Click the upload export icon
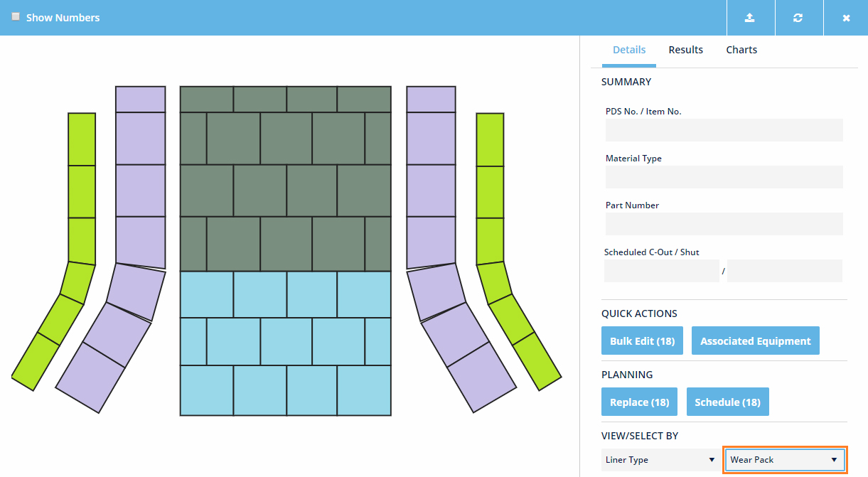Image resolution: width=868 pixels, height=477 pixels. coord(749,18)
